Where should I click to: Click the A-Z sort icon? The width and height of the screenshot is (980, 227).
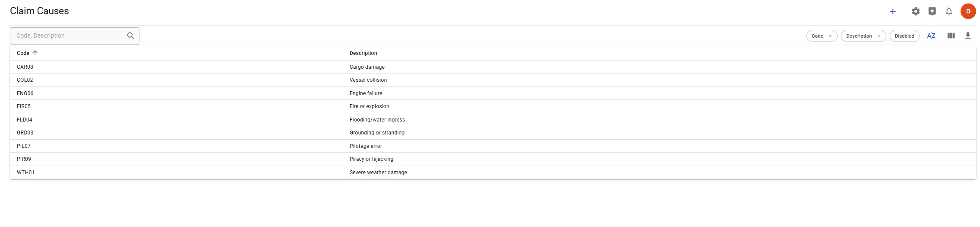point(931,36)
